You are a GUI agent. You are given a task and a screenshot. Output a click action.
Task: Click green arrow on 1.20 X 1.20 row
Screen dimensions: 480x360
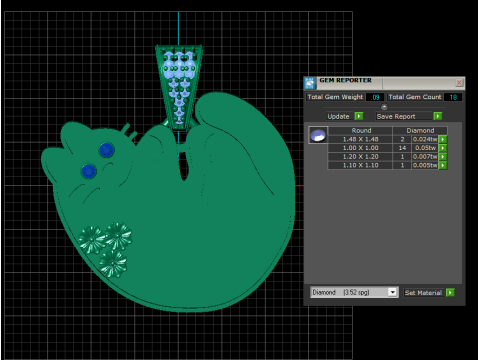coord(443,157)
